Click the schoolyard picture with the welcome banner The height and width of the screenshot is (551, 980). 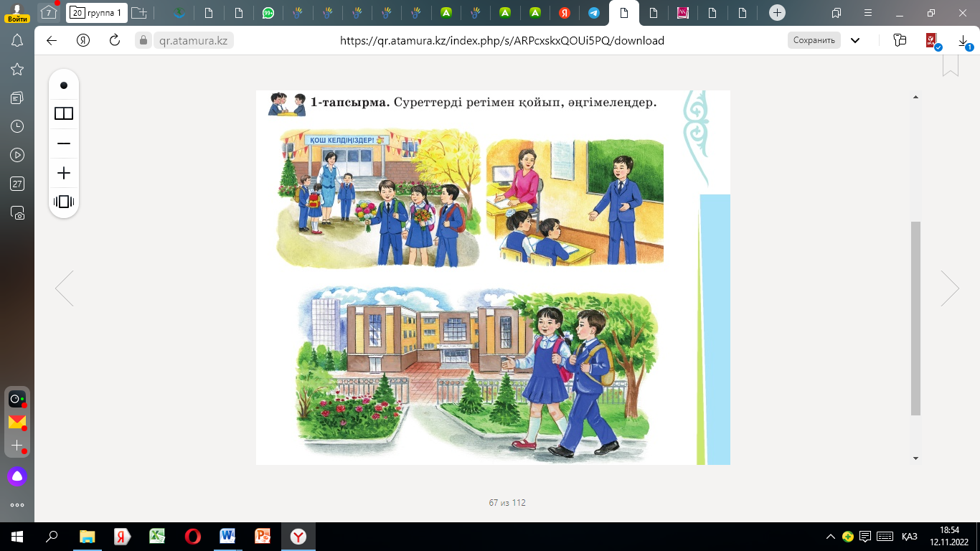pyautogui.click(x=378, y=198)
